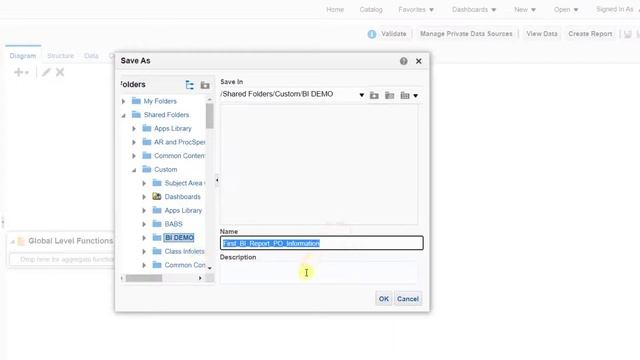Image resolution: width=640 pixels, height=360 pixels.
Task: Expand the Common Content folder
Action: 134,156
